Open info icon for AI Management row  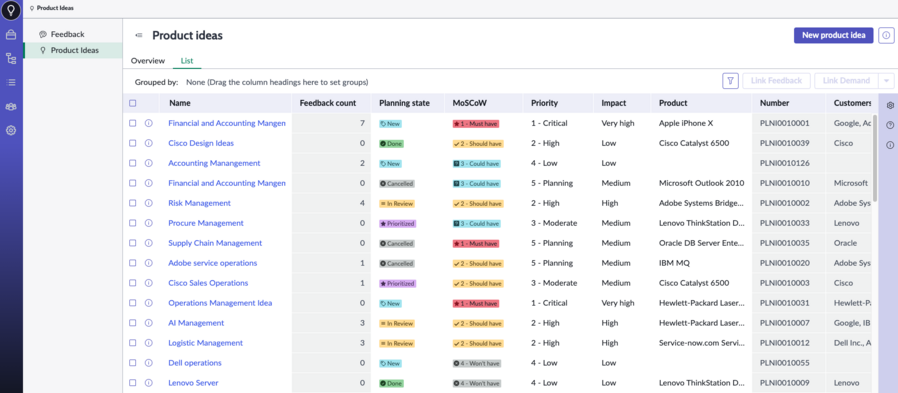[148, 323]
